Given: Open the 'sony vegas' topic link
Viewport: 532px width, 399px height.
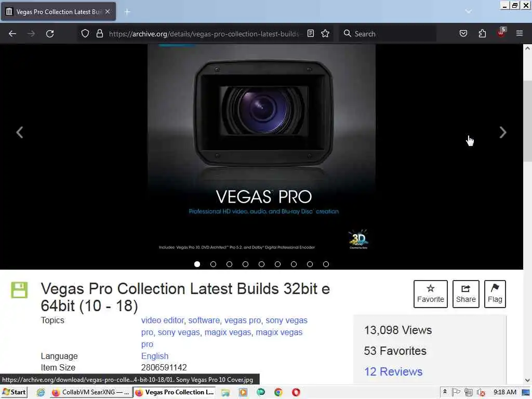Looking at the screenshot, I should point(179,332).
